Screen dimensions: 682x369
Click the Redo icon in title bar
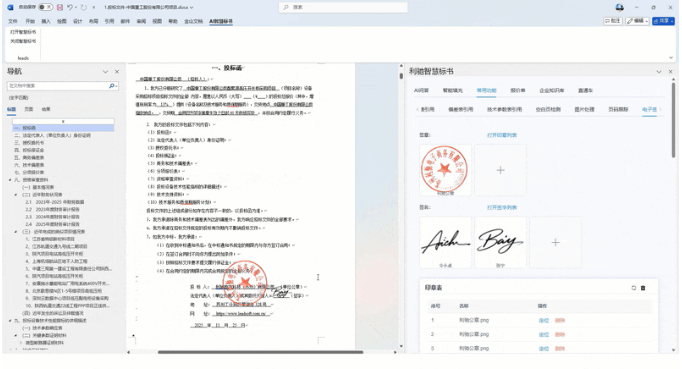[x=84, y=7]
